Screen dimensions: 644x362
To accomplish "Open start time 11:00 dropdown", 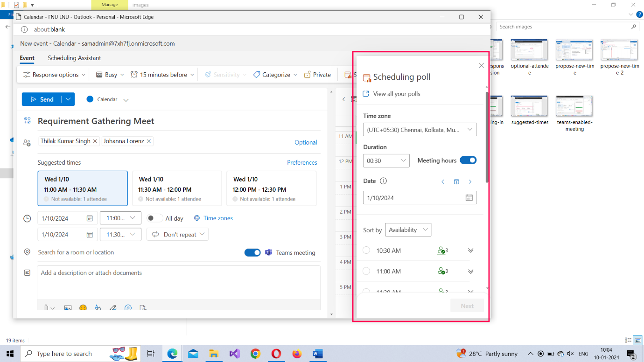I will click(120, 218).
